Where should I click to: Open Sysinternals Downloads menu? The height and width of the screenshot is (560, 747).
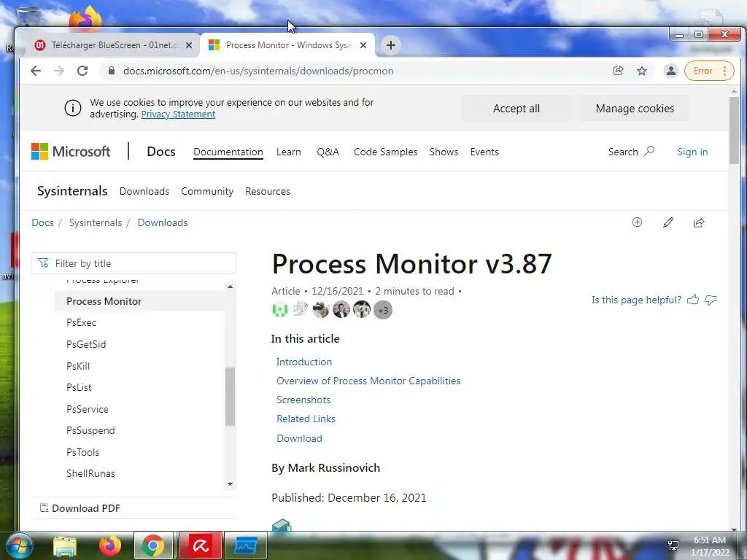tap(144, 191)
